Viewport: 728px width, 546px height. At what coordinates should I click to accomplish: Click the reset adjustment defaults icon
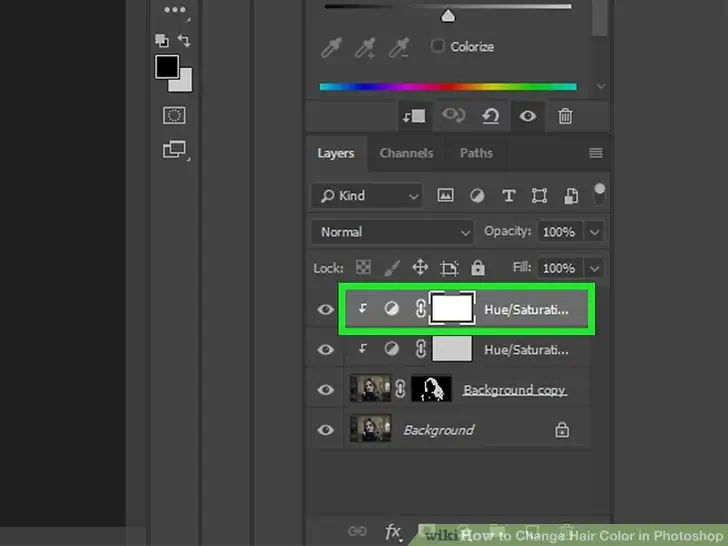coord(491,117)
